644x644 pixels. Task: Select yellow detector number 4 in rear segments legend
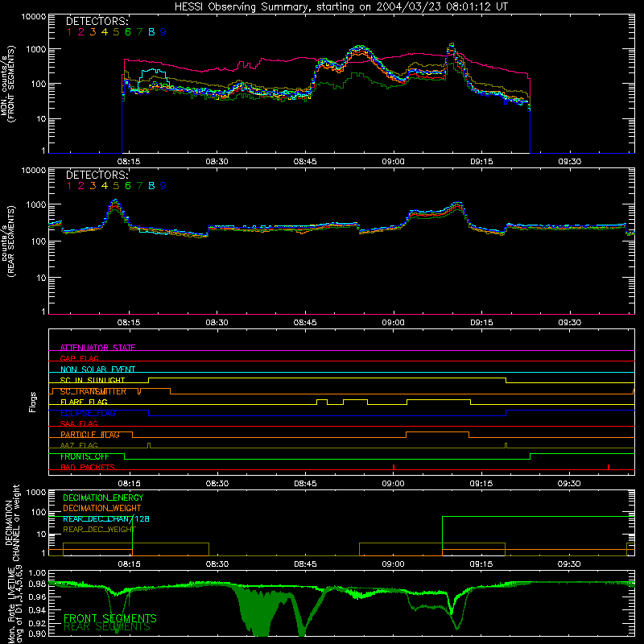105,186
